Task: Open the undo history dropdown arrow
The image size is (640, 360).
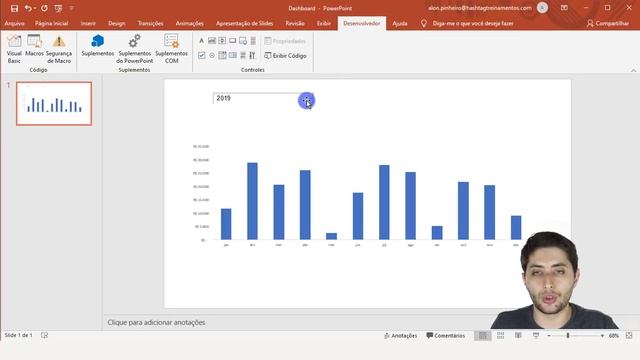Action: click(x=35, y=8)
